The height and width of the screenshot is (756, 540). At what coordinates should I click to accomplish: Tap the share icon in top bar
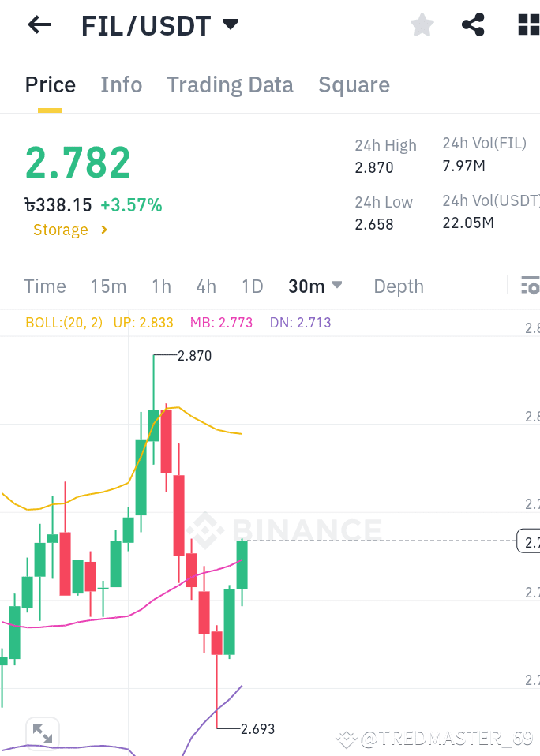point(473,24)
